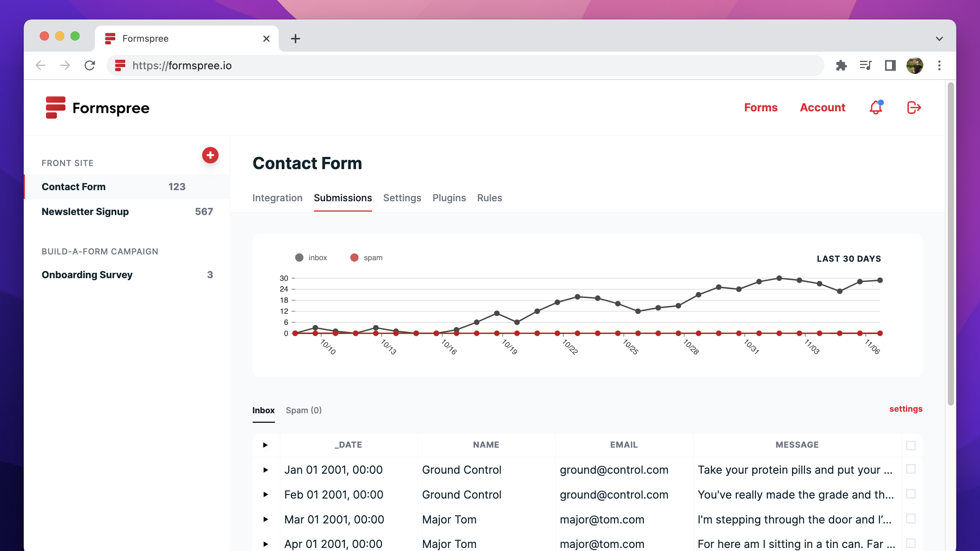Click the logout/exit arrow icon
This screenshot has height=551, width=980.
tap(914, 108)
